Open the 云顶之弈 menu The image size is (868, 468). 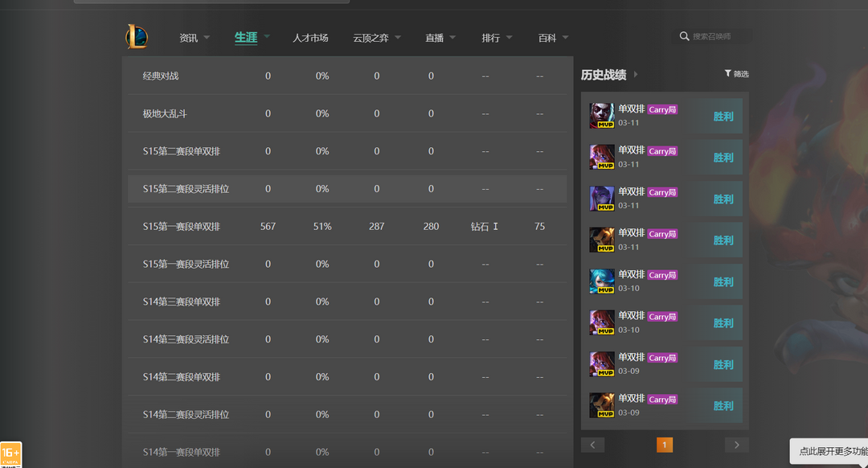coord(371,38)
